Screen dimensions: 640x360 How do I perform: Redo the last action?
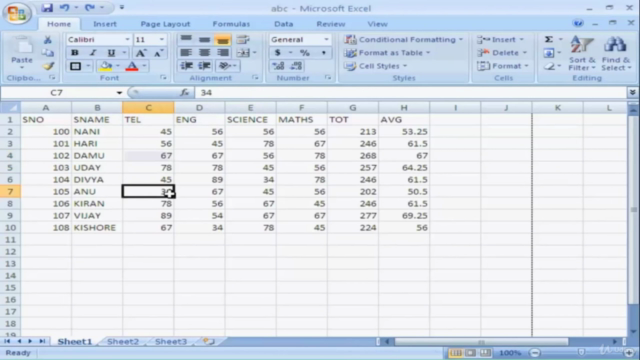point(90,7)
